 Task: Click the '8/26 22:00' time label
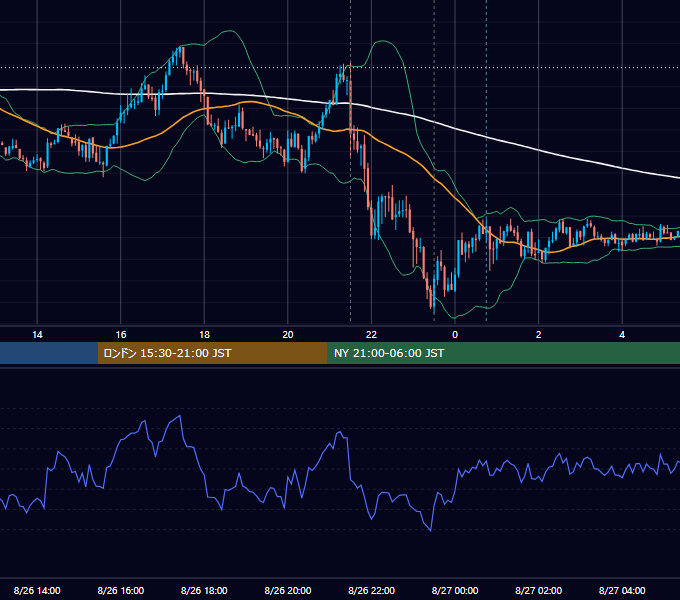371,590
